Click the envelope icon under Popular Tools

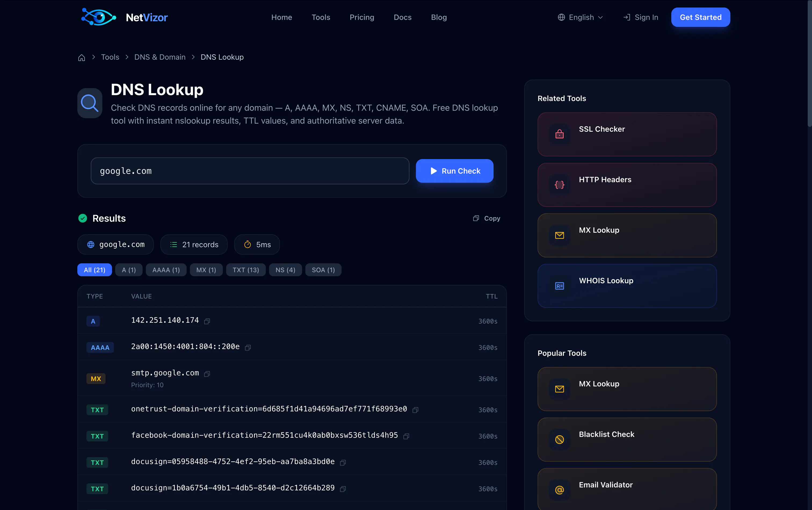(x=560, y=389)
